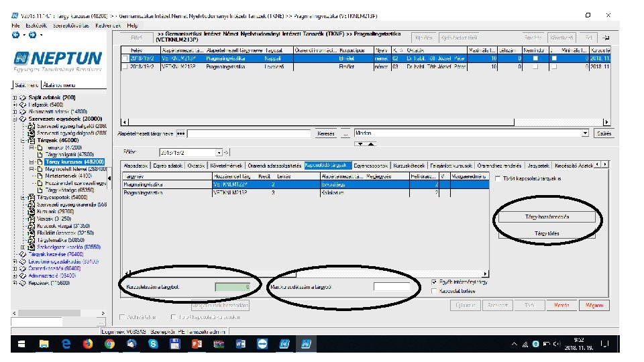Click the Tárgy hozzárendelés button
644x362 pixels.
click(547, 217)
